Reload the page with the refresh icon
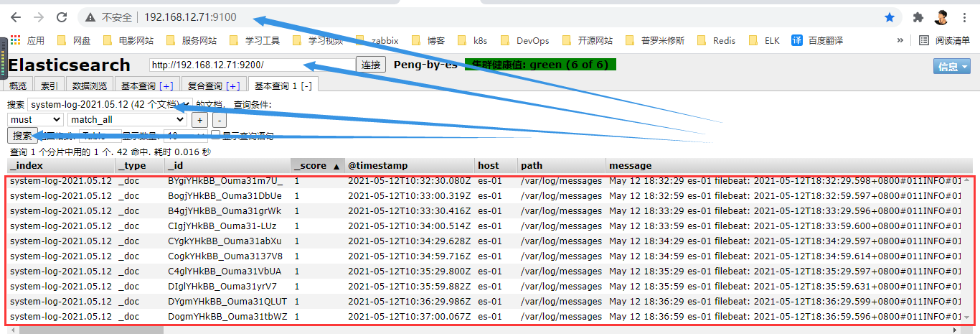The width and height of the screenshot is (980, 334). (62, 17)
